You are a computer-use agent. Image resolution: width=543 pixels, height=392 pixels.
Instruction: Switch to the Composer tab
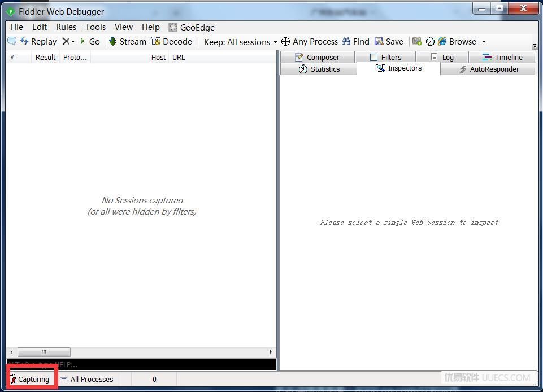point(318,57)
